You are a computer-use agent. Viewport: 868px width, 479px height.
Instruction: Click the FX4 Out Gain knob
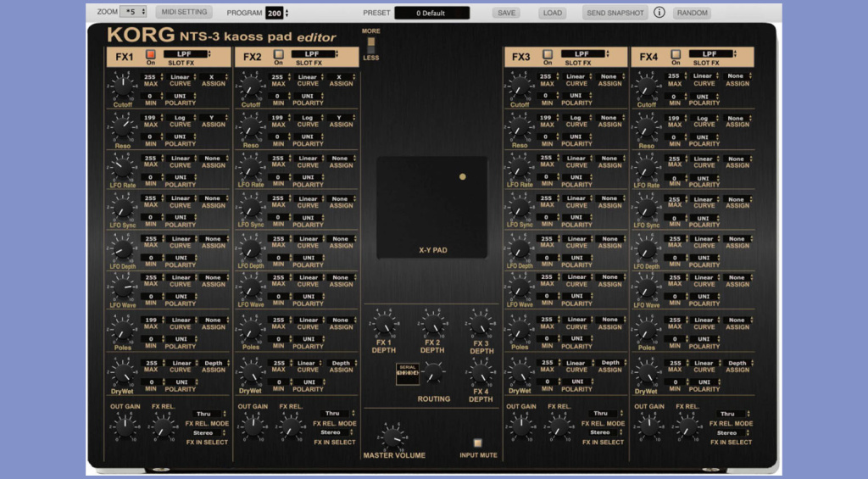[649, 426]
